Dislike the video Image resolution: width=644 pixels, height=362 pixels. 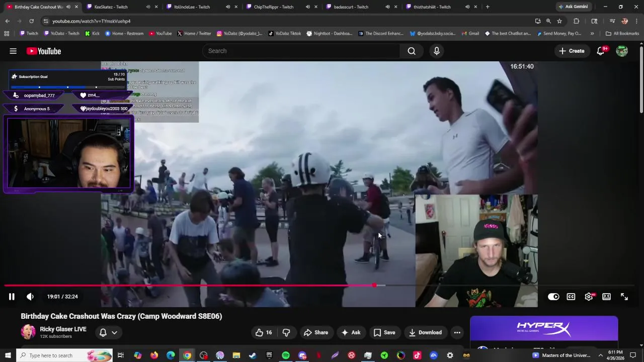point(286,332)
